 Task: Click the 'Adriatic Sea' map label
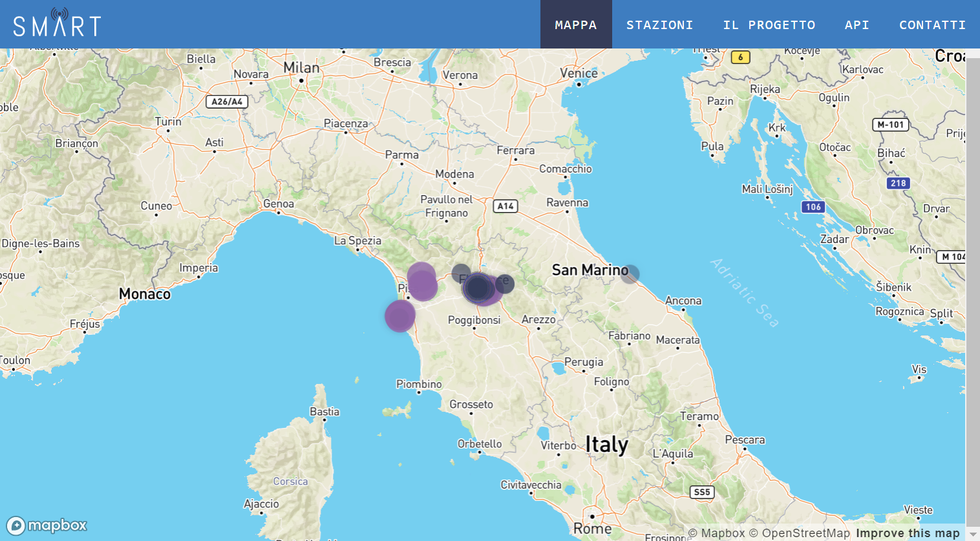pos(745,293)
